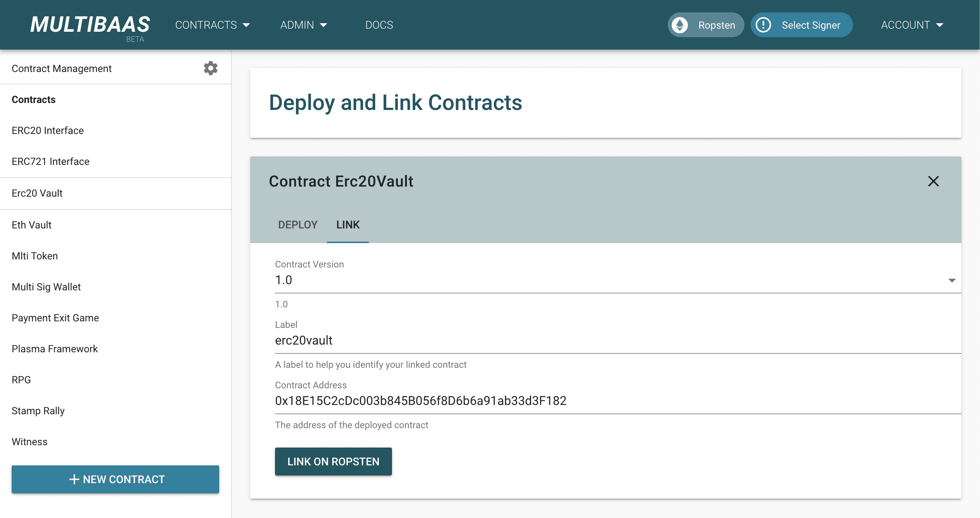This screenshot has width=980, height=518.
Task: Click NEW CONTRACT in the sidebar
Action: click(115, 479)
